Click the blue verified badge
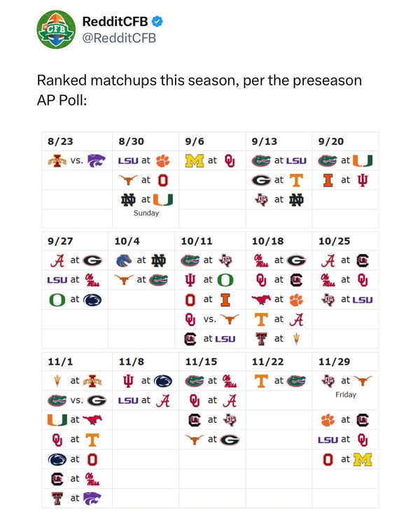 click(157, 22)
